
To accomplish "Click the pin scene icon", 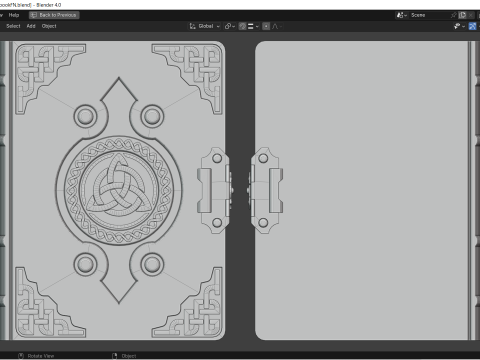I will tap(453, 15).
